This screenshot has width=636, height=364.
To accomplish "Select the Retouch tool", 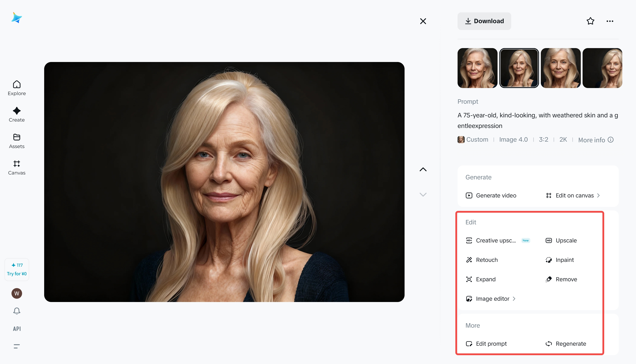I will tap(487, 260).
